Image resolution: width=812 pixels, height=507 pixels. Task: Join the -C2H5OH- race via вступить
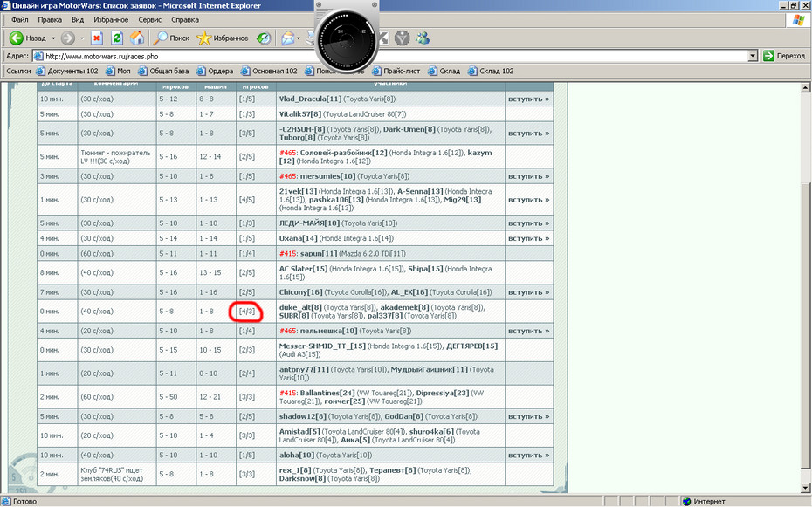coord(529,133)
